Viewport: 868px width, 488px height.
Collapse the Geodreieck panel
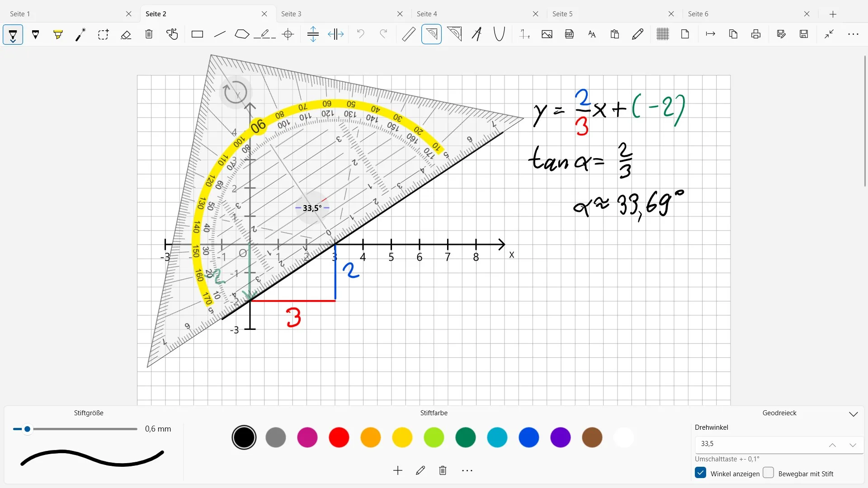(854, 414)
